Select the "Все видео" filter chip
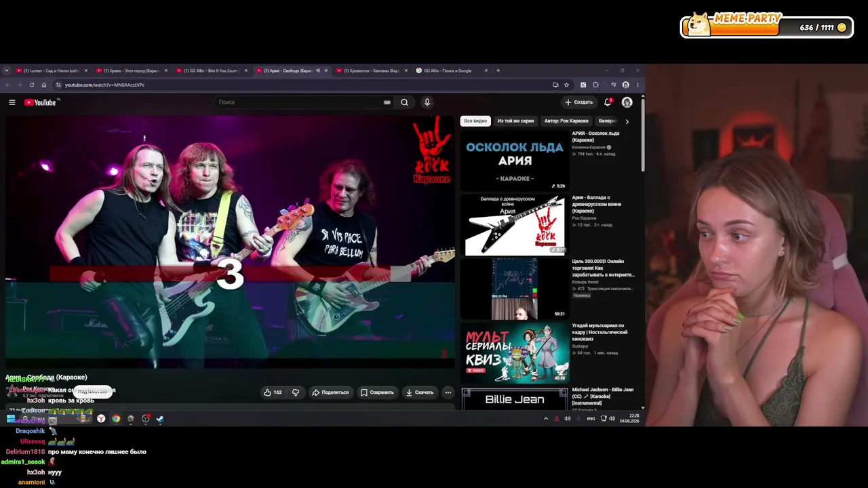The height and width of the screenshot is (488, 868). (x=475, y=121)
